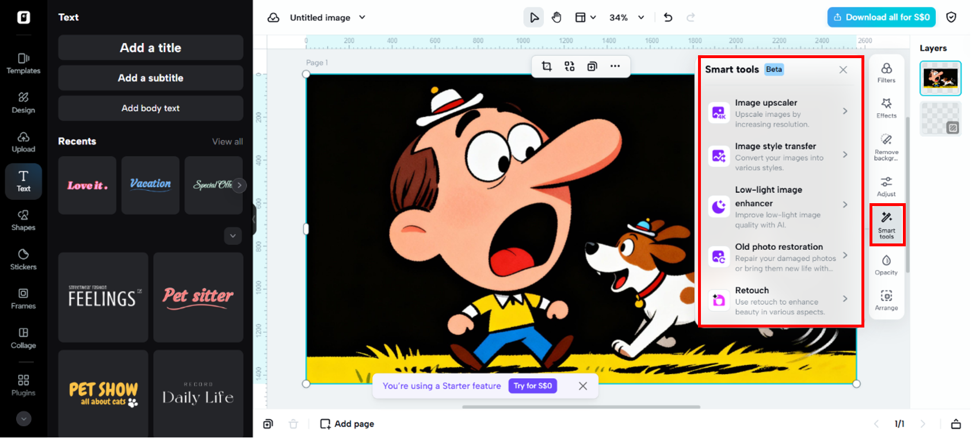Image resolution: width=980 pixels, height=438 pixels.
Task: Open the Stickers sidebar panel
Action: pyautogui.click(x=24, y=260)
